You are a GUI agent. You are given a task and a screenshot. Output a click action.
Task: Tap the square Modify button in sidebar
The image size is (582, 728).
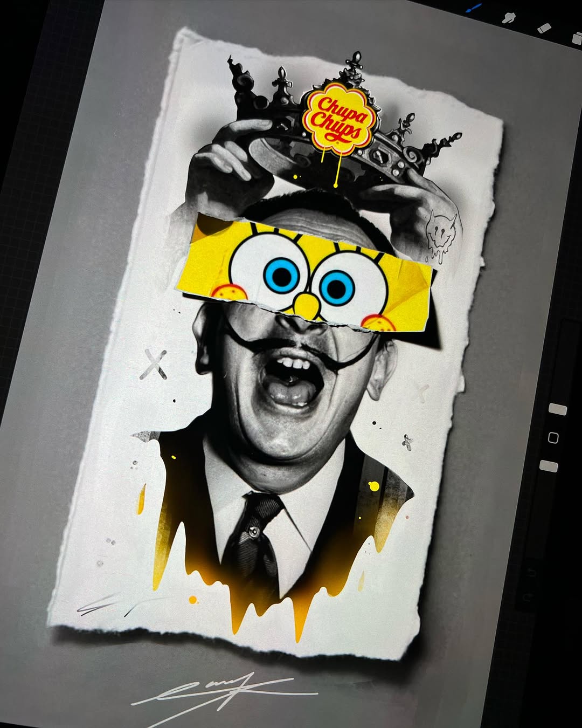click(553, 437)
